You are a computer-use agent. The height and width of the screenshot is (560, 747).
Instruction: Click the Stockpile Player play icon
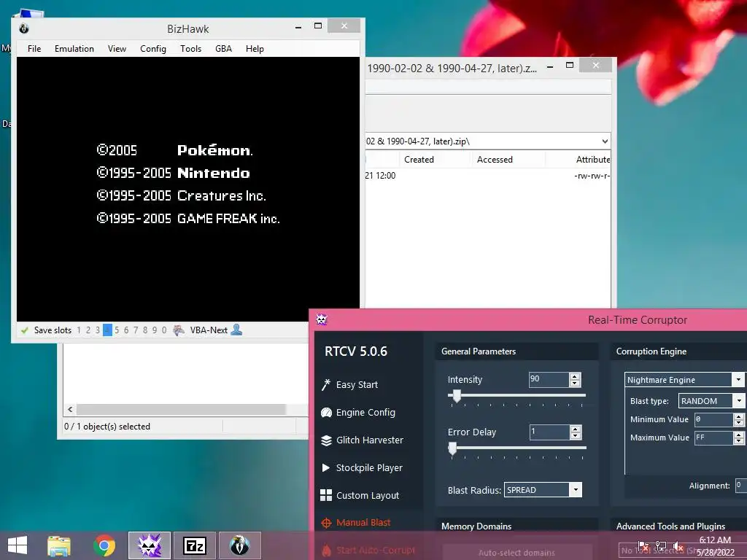point(326,467)
